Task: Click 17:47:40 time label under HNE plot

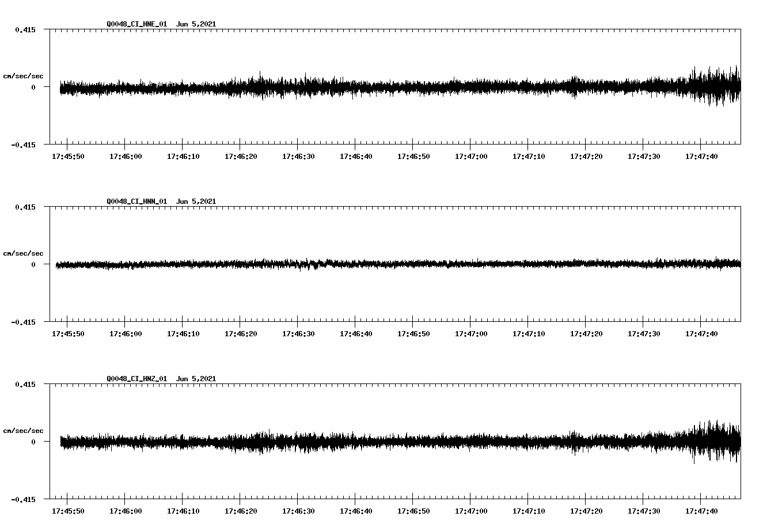Action: (x=701, y=157)
